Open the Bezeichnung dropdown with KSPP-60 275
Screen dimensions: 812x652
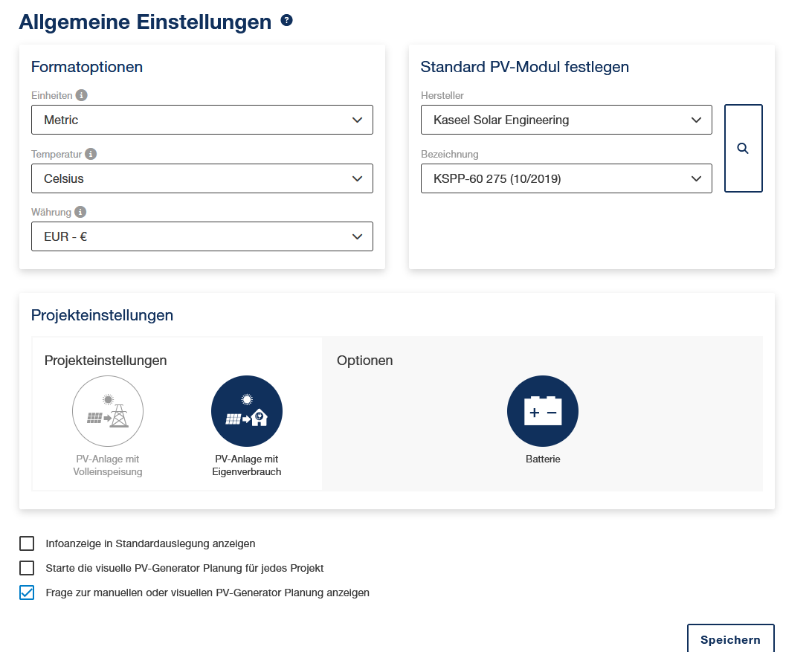566,178
